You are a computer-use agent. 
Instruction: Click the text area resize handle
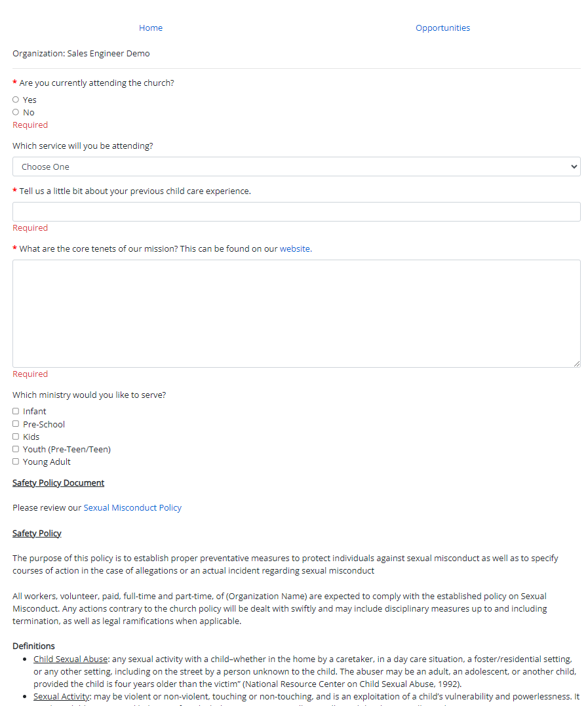(x=576, y=363)
